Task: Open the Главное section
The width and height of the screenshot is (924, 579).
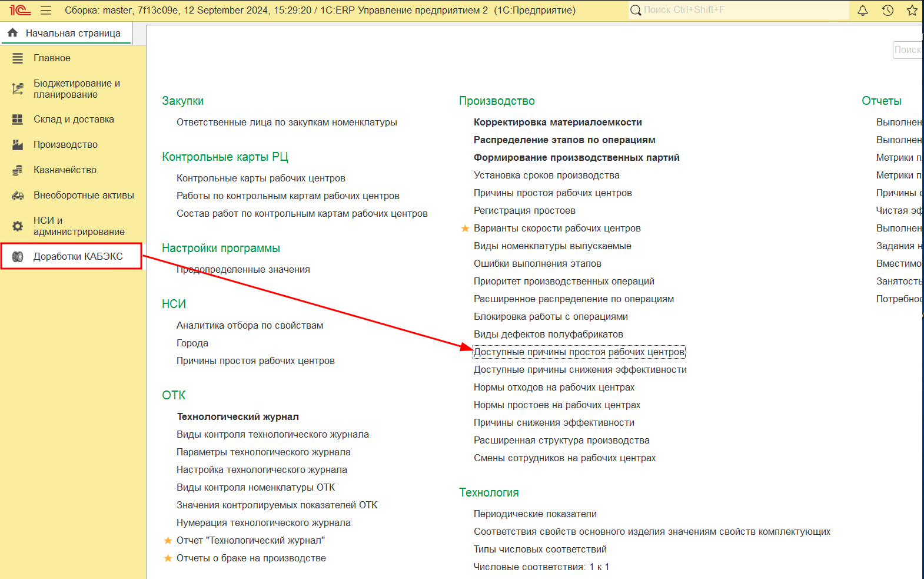Action: click(x=73, y=58)
